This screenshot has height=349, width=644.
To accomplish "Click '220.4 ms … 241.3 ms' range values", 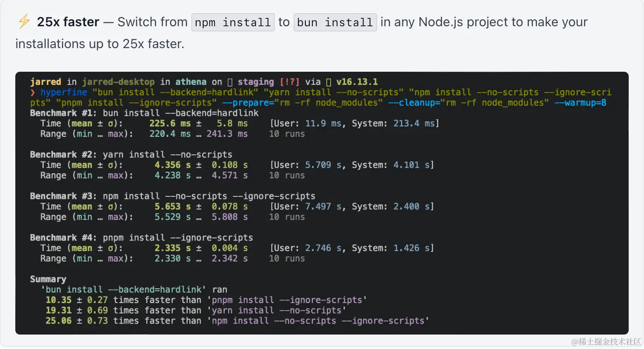I will 198,134.
